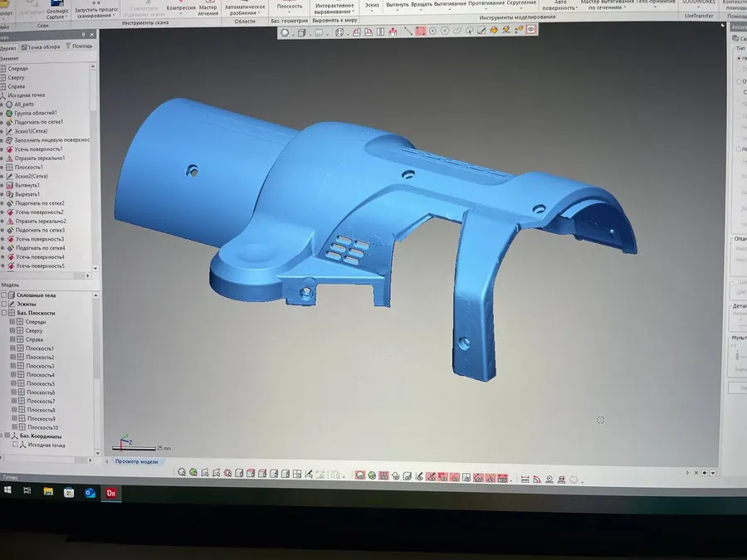Image resolution: width=747 pixels, height=560 pixels.
Task: Open Geomagic Capture scan tool
Action: (57, 11)
